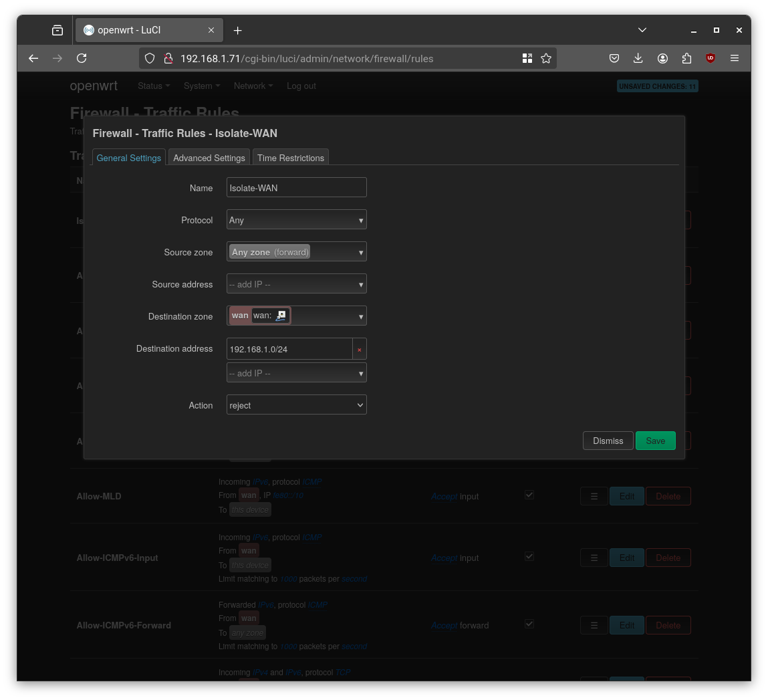The width and height of the screenshot is (768, 700).
Task: Click the UNSAVED CHANGES: 11 indicator
Action: tap(657, 86)
